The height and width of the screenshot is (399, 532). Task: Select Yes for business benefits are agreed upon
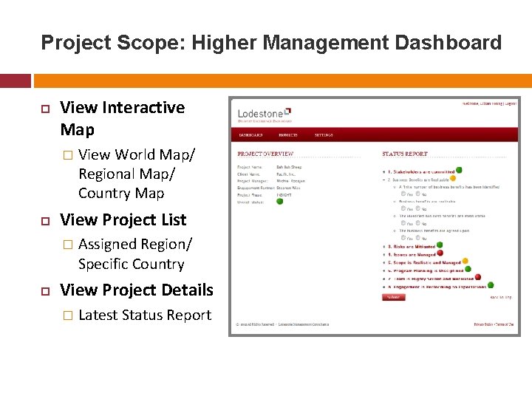[403, 237]
